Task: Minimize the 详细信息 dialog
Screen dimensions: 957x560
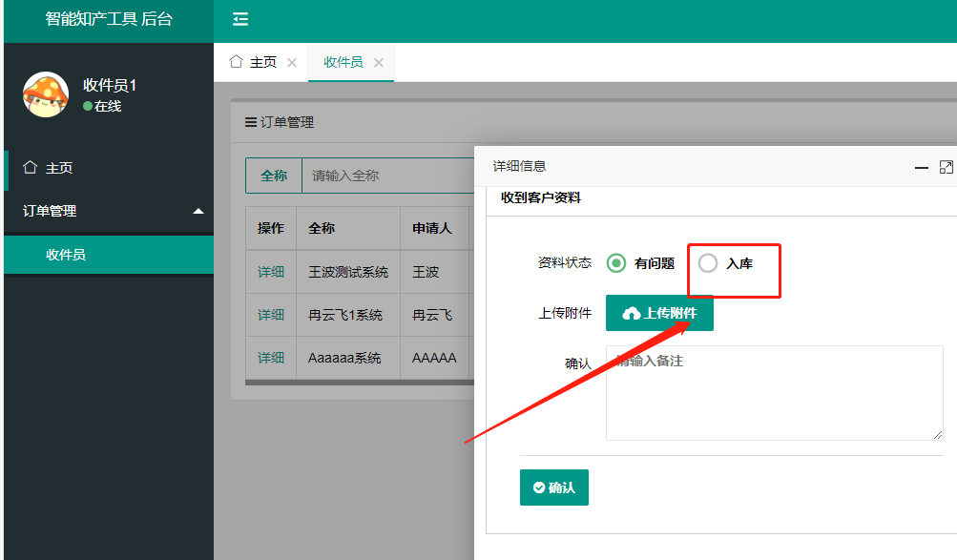Action: pos(922,167)
